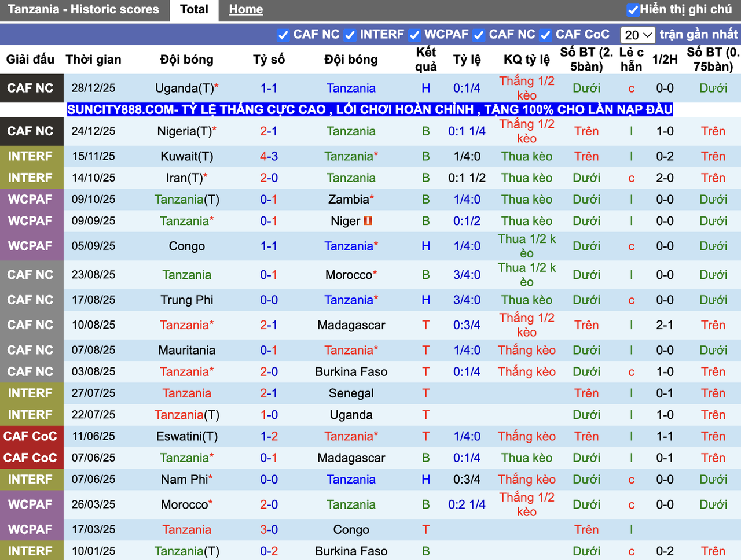Open the SUNCITY888.COM banner link

[x=370, y=109]
